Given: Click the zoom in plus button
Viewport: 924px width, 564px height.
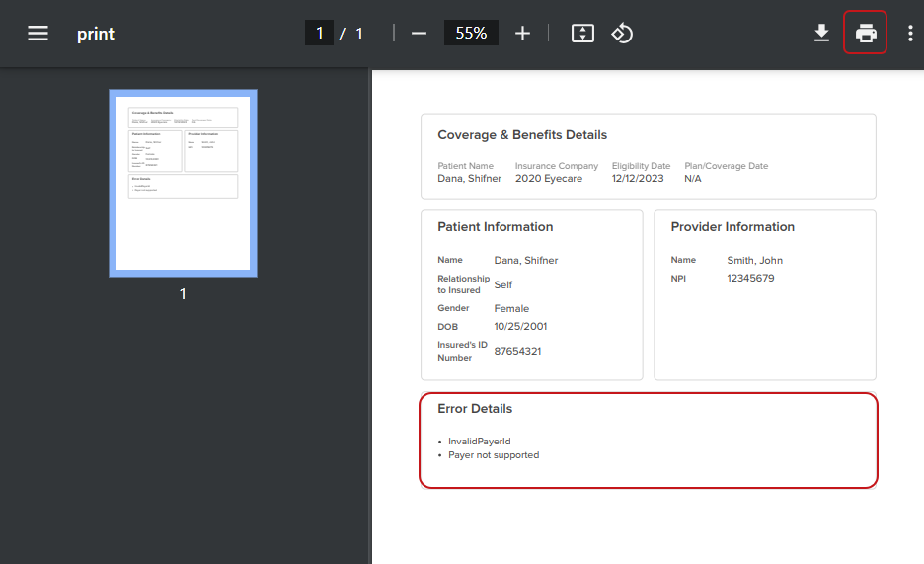Looking at the screenshot, I should point(522,34).
